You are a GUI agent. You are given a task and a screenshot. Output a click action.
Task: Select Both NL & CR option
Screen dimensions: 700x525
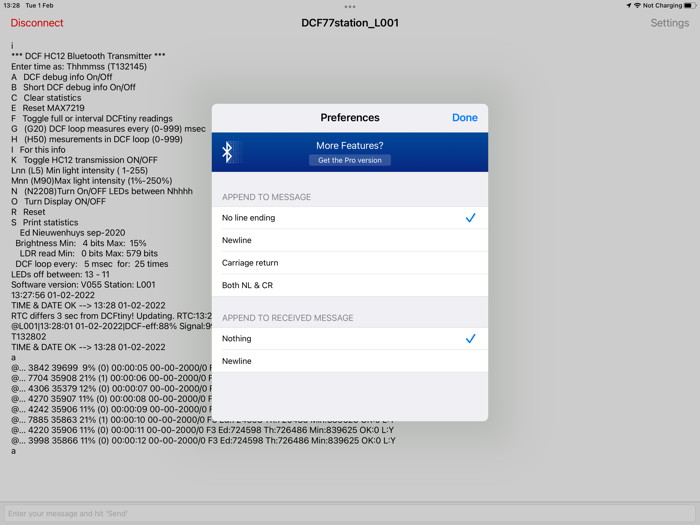tap(350, 285)
